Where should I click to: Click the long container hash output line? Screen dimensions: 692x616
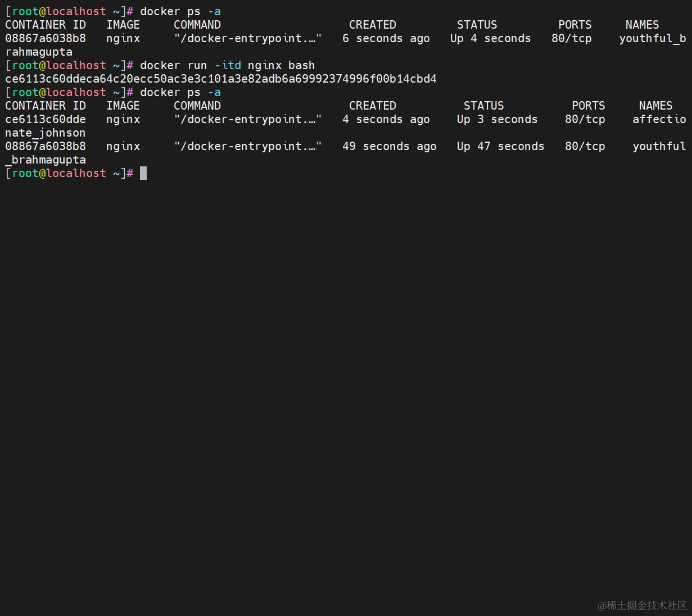221,79
